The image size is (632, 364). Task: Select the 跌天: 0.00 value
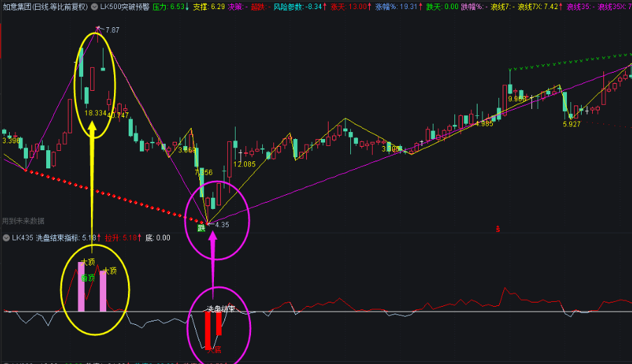[x=443, y=7]
